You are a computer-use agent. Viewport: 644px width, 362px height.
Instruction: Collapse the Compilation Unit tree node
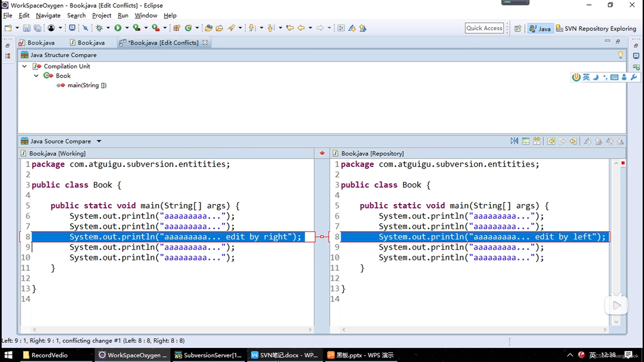coord(24,66)
